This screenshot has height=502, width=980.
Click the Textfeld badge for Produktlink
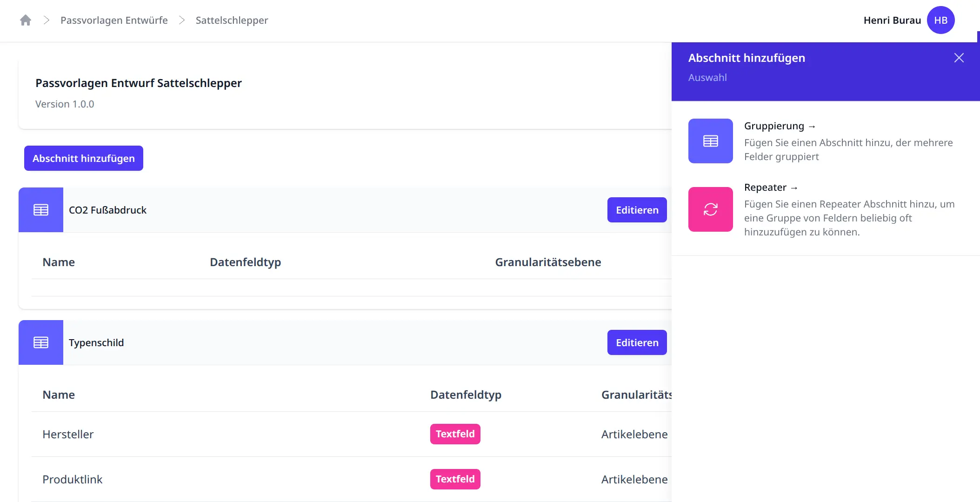coord(455,479)
